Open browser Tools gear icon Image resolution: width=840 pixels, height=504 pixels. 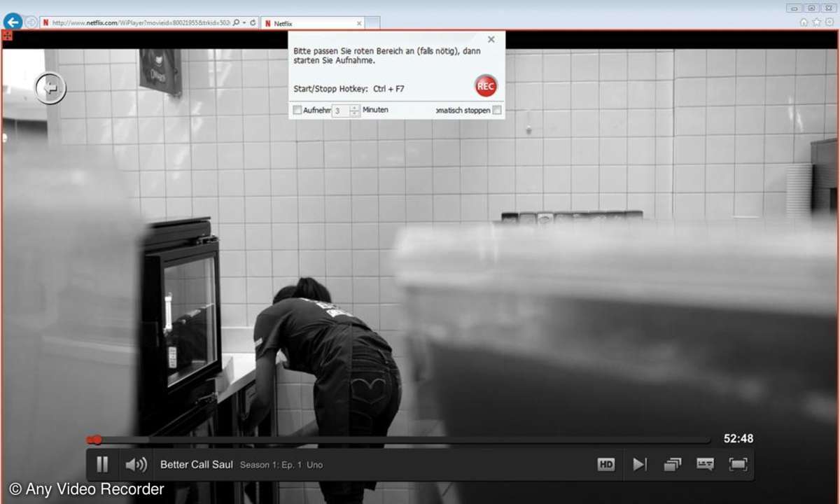(x=829, y=22)
